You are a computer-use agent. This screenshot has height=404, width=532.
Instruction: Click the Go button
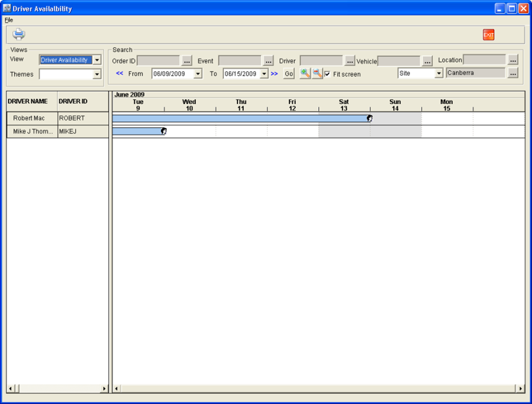(x=289, y=74)
